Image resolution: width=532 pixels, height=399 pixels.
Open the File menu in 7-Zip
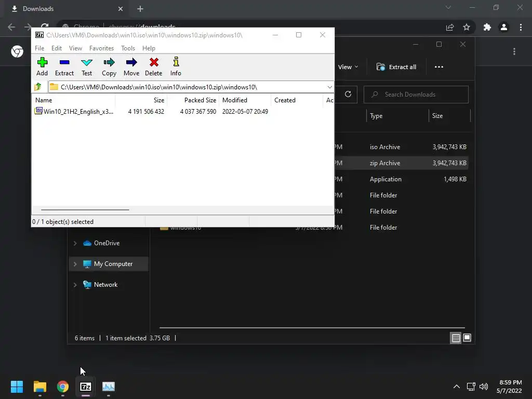(39, 48)
